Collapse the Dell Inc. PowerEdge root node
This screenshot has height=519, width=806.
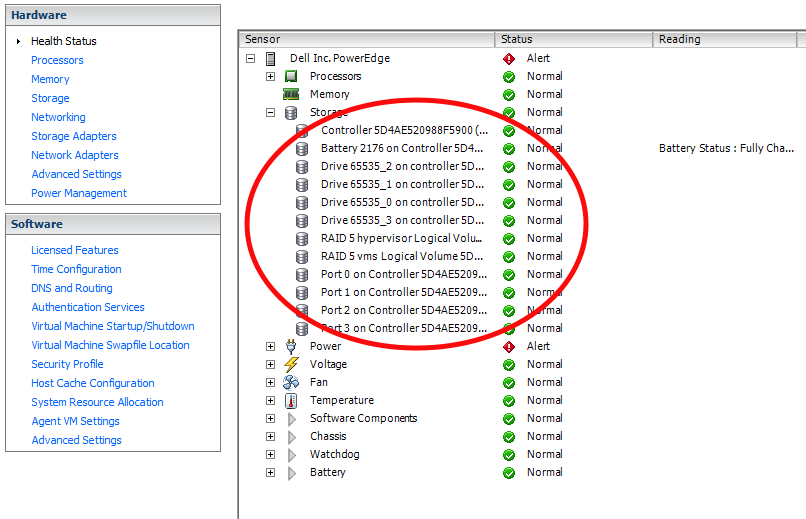pos(250,59)
